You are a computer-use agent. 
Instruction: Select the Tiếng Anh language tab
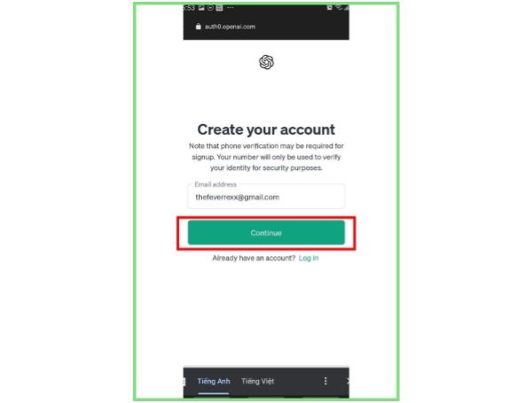click(214, 382)
